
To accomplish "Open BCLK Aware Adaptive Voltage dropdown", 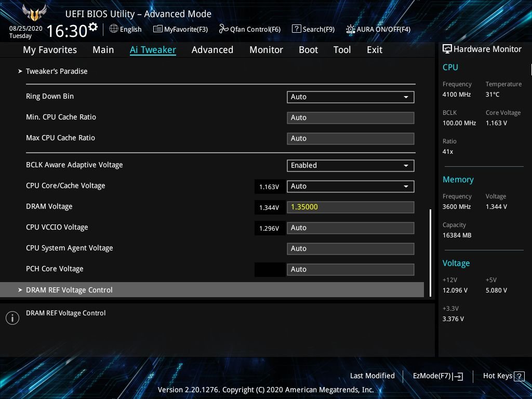I will (350, 166).
